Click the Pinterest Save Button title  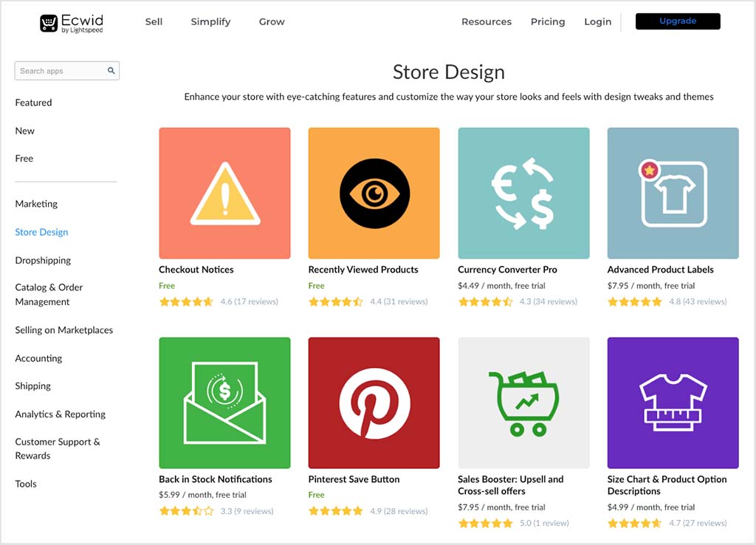354,479
